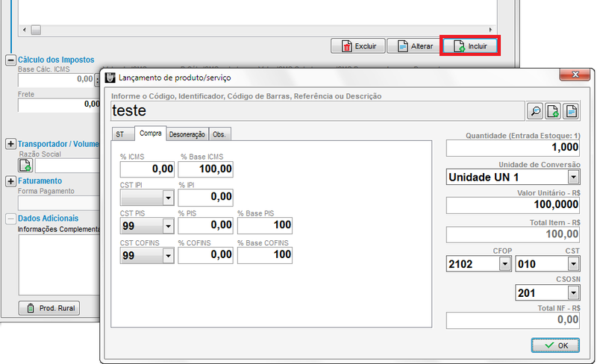597x364 pixels.
Task: Click the blue document details icon
Action: coord(571,111)
